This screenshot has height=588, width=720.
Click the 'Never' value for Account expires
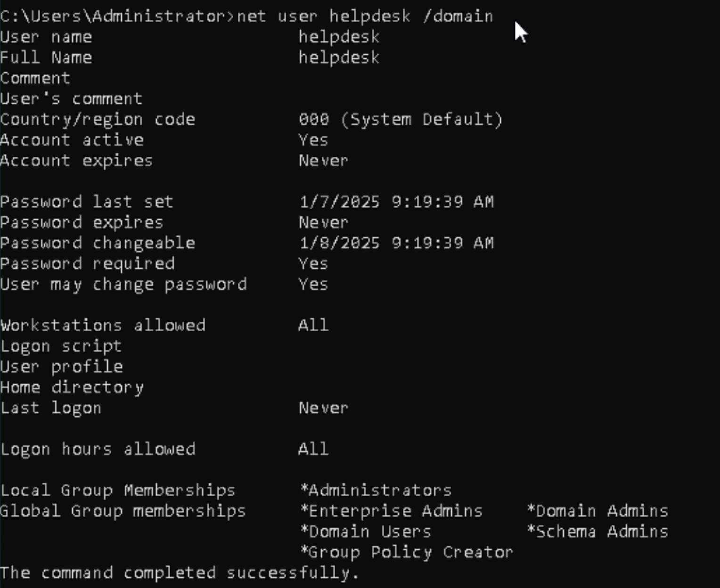[324, 161]
